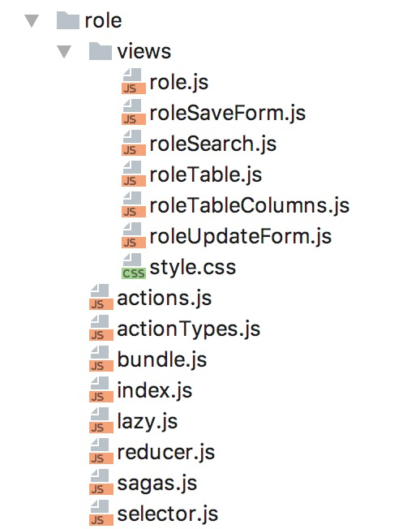Click the JS icon of roleTableColumns.js

coord(134,204)
